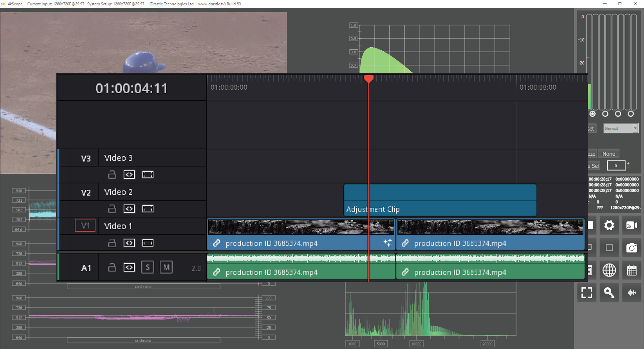This screenshot has height=349, width=644.
Task: Solo the A1 audio track
Action: point(148,267)
